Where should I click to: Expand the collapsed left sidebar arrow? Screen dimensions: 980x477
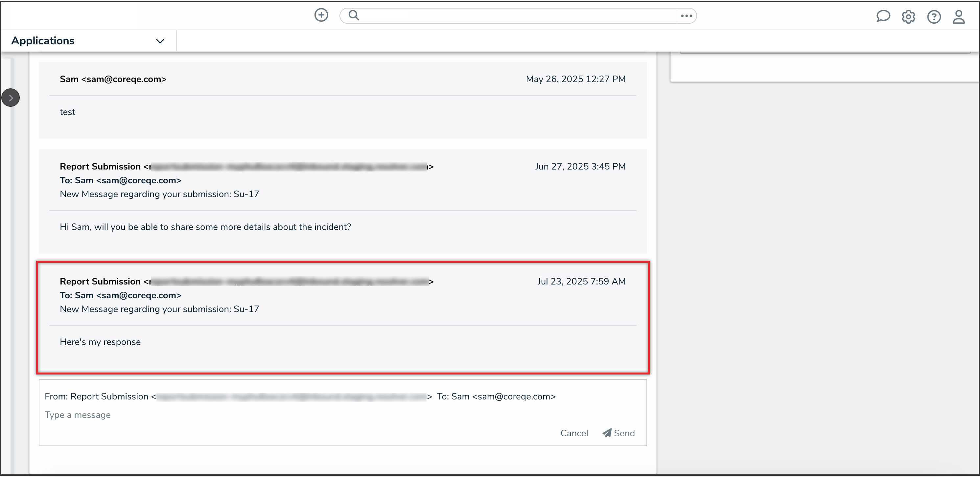[x=11, y=97]
